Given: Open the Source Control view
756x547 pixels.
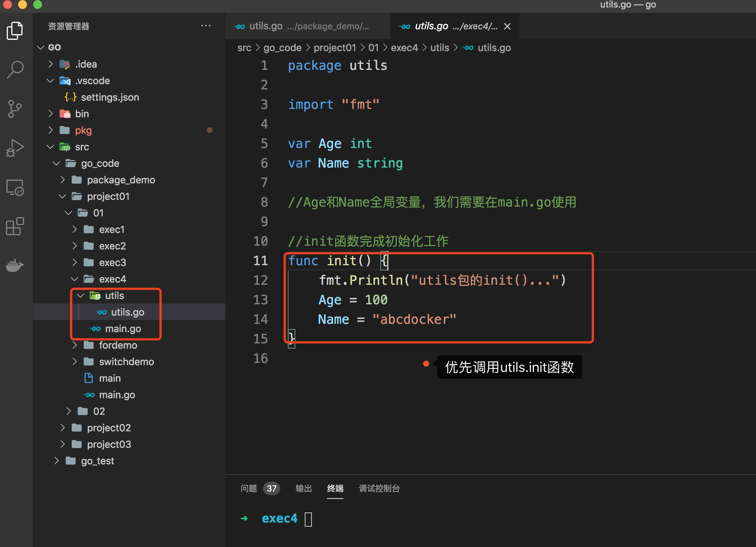Looking at the screenshot, I should click(x=15, y=109).
